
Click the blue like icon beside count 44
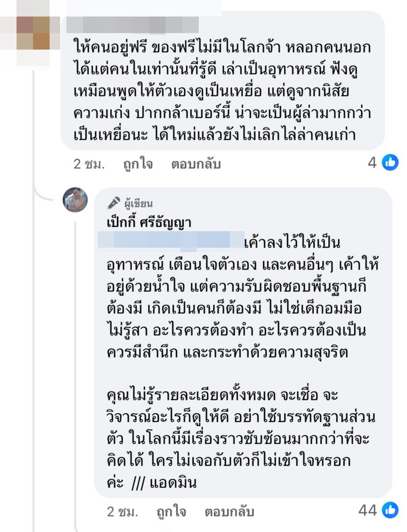point(390,510)
